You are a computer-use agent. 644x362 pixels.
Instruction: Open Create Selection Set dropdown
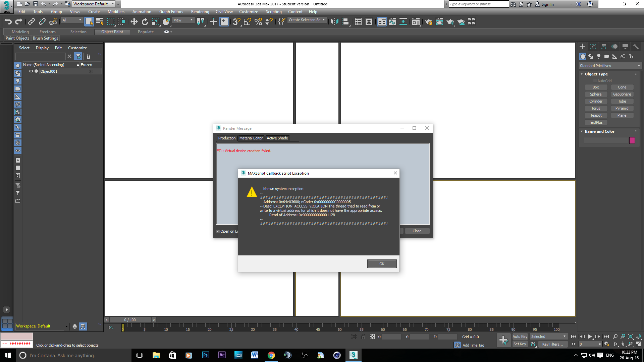307,20
